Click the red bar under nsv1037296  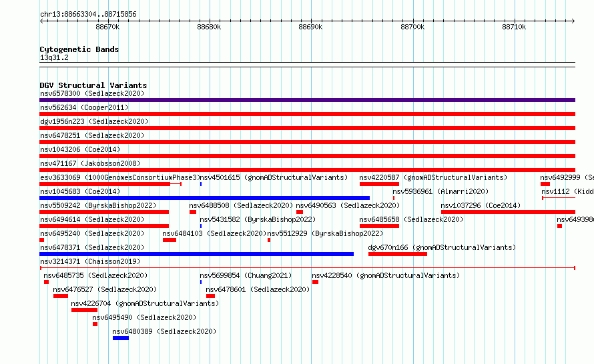coord(508,212)
